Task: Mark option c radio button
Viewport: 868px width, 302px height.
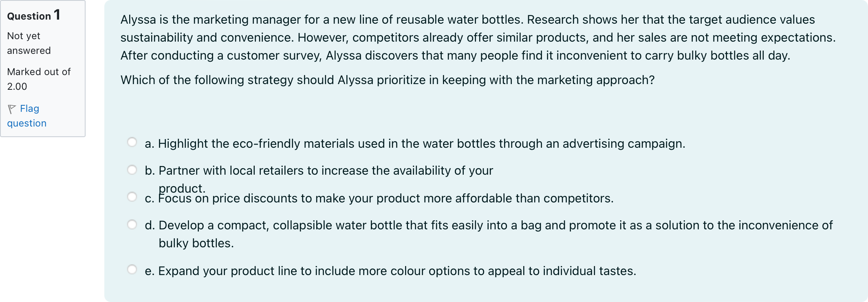Action: click(x=132, y=197)
